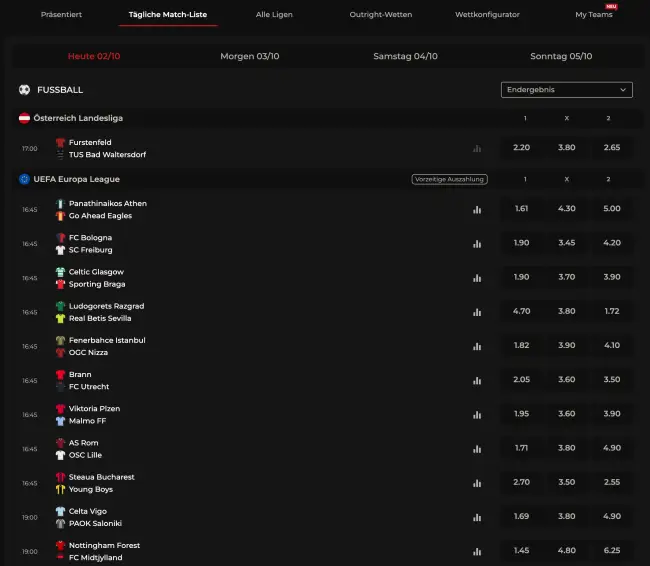Open statistics for Panathinaikos vs Go Ahead Eagles
Screen dimensions: 650x566
(x=477, y=210)
